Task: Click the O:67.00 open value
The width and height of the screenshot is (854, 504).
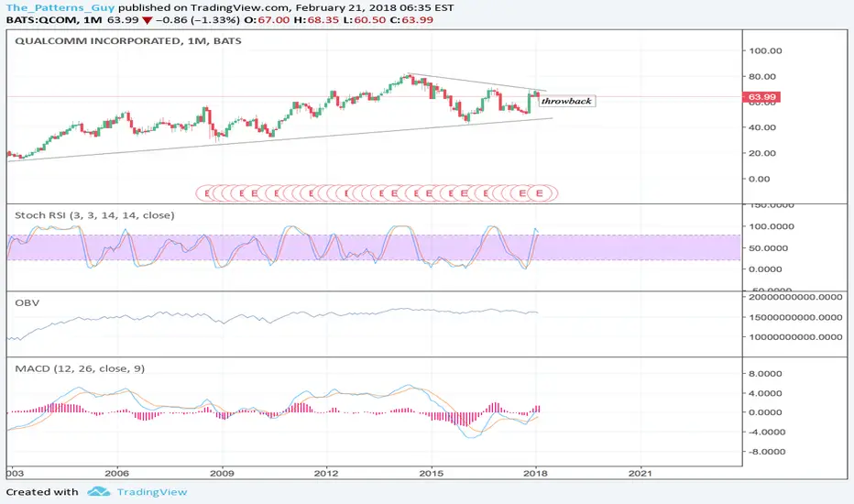Action: coord(267,19)
